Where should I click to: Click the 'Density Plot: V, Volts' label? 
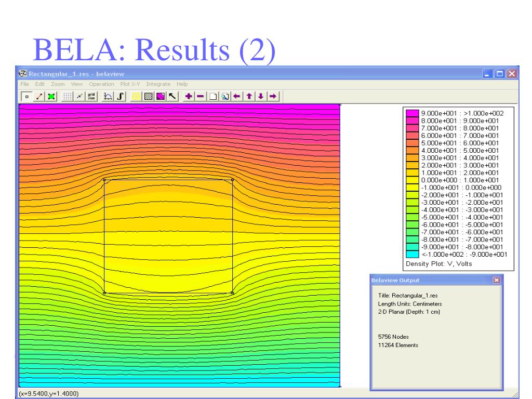[x=438, y=264]
